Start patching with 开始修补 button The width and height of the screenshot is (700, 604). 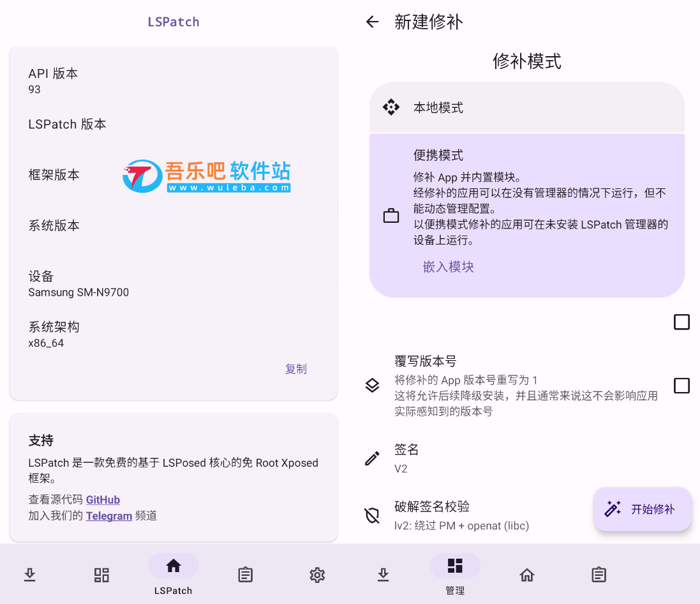pyautogui.click(x=642, y=509)
